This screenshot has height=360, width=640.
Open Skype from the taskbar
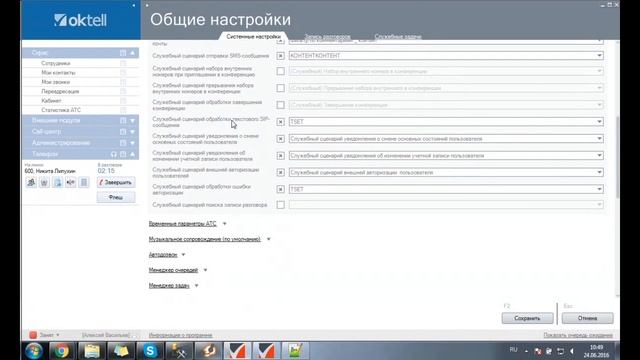pyautogui.click(x=150, y=351)
